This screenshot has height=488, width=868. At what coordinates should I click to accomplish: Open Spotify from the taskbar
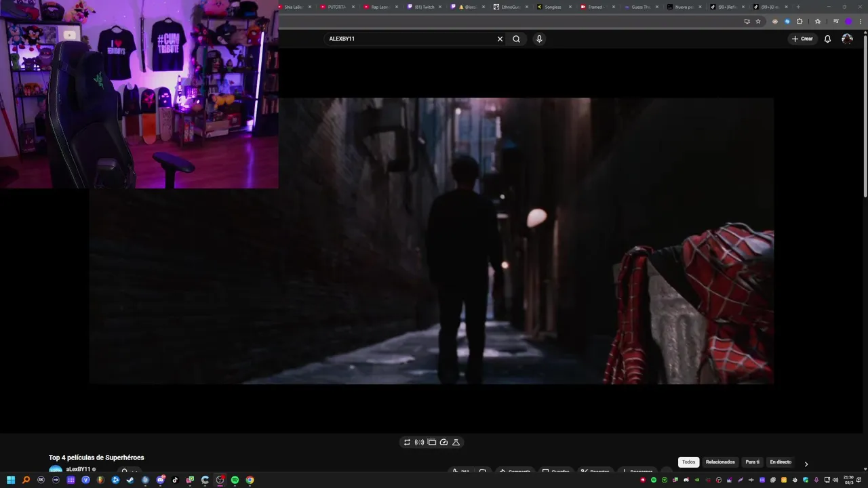[235, 480]
